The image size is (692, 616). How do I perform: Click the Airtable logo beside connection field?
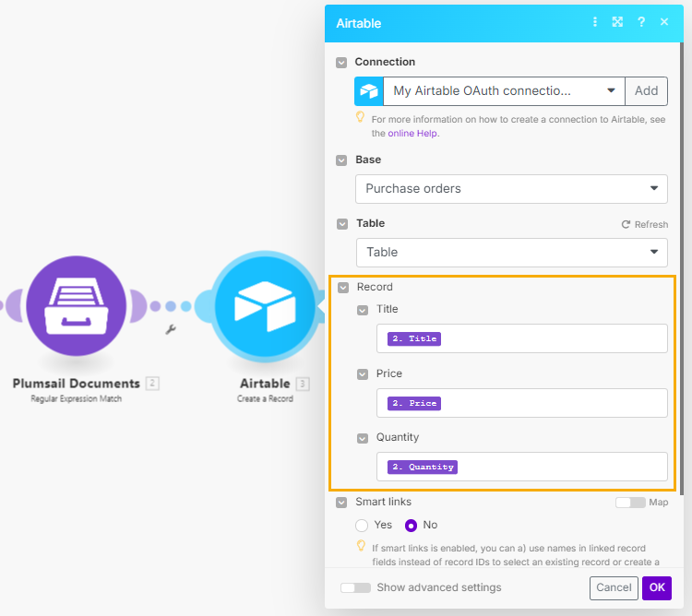pos(369,91)
